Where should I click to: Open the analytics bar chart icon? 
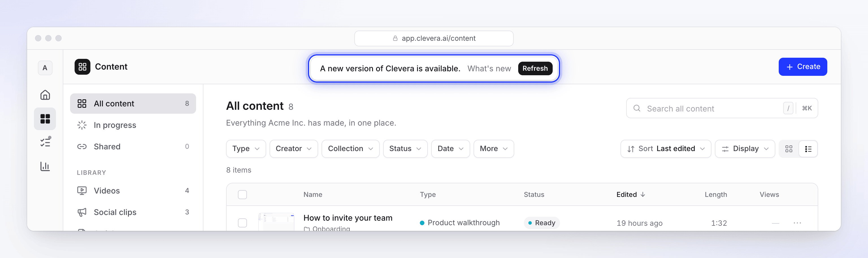(45, 166)
